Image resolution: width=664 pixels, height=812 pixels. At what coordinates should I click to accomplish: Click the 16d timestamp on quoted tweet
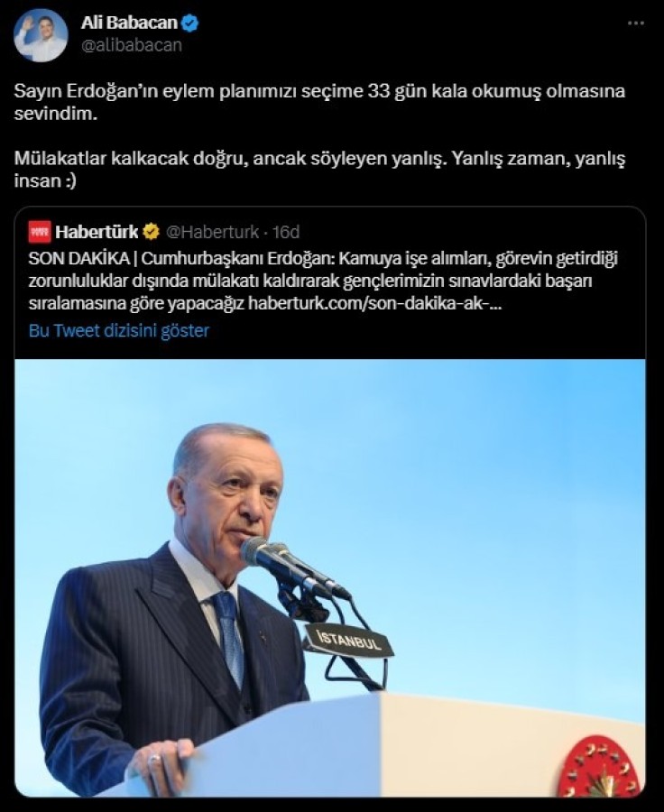(286, 232)
